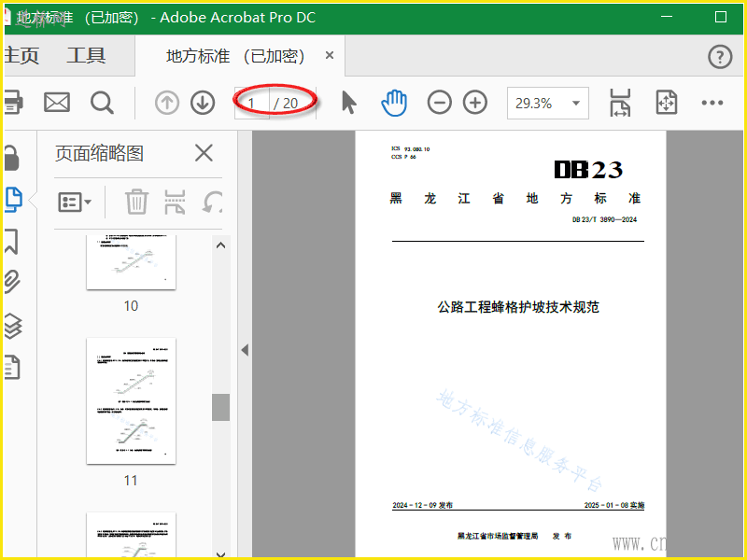Select page 11 thumbnail
Viewport: 747px width, 560px height.
(x=131, y=401)
